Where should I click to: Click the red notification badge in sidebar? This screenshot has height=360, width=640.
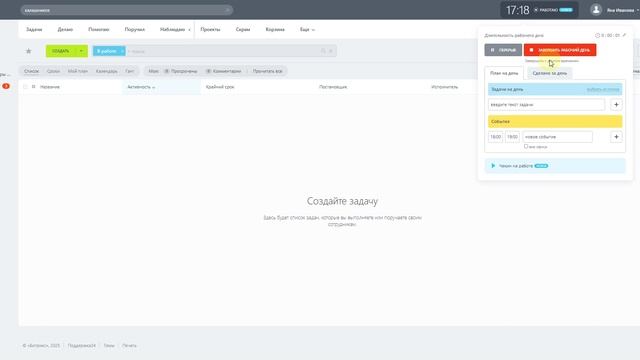[6, 86]
